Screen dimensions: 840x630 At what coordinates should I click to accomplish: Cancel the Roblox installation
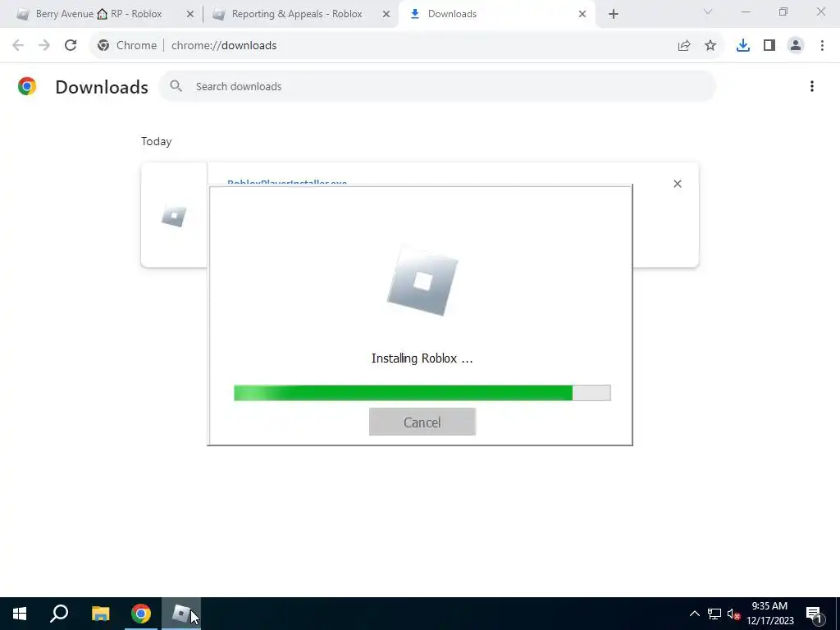click(422, 422)
